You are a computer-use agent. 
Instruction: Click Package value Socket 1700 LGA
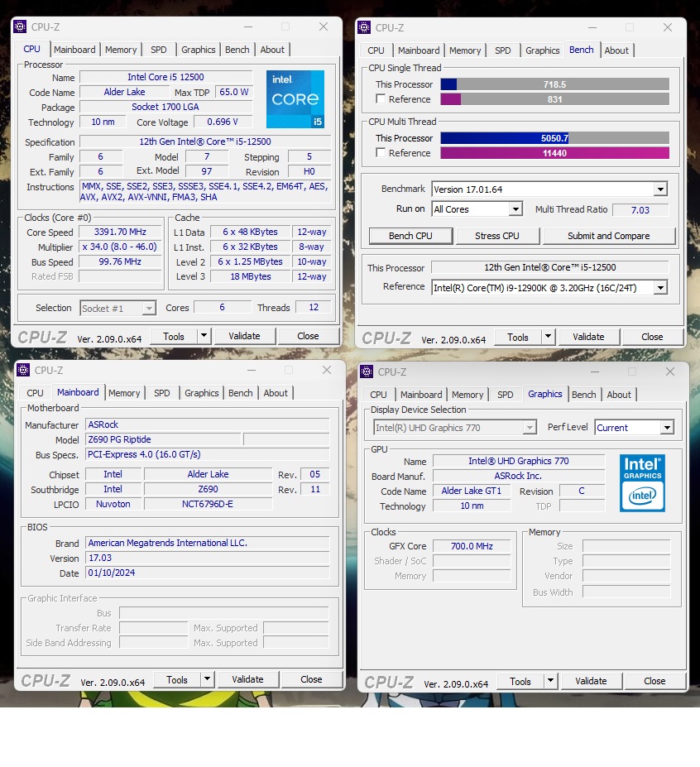coord(165,107)
